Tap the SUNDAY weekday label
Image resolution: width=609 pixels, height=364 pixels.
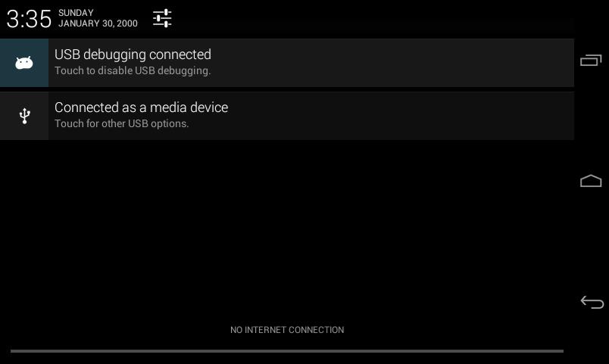pos(76,13)
